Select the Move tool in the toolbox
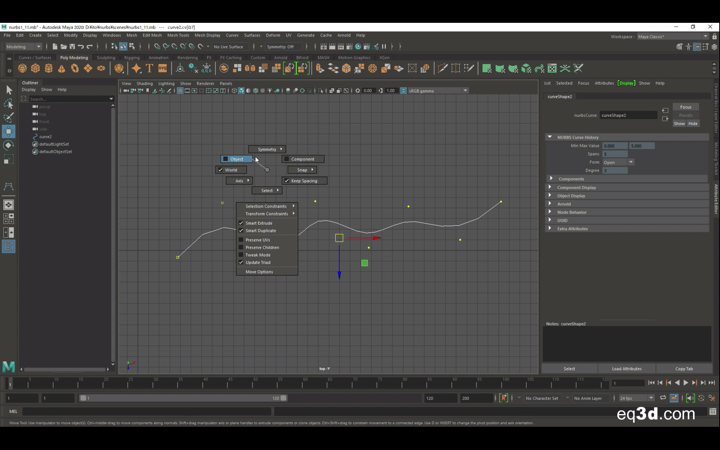 tap(9, 131)
